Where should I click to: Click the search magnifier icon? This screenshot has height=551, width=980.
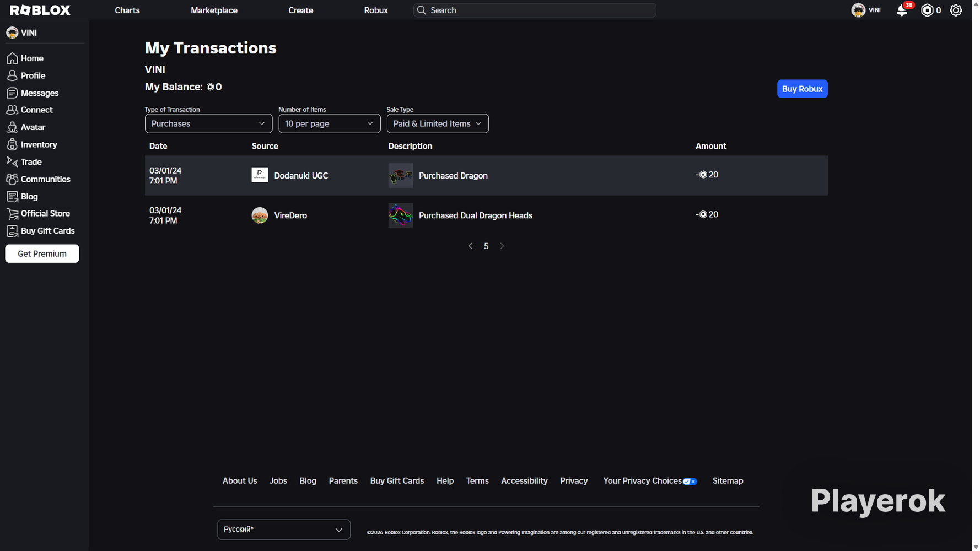[x=422, y=10]
